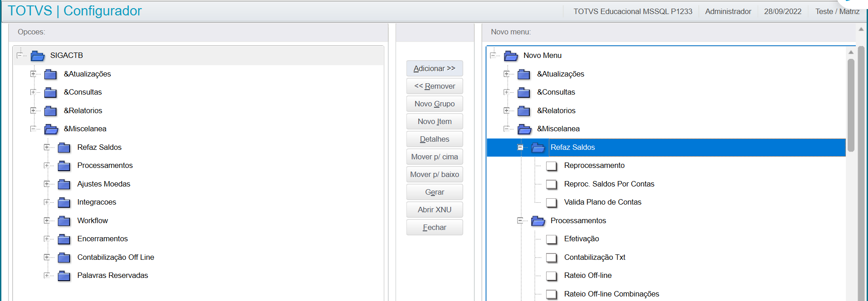Click the Novo menu tree scrollbar thumb
The height and width of the screenshot is (301, 868).
[851, 105]
